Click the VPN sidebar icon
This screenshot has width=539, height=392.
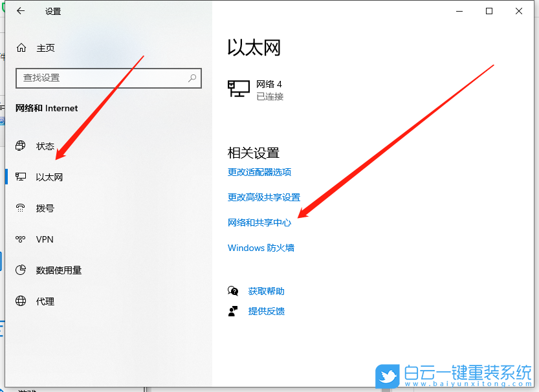(x=21, y=239)
